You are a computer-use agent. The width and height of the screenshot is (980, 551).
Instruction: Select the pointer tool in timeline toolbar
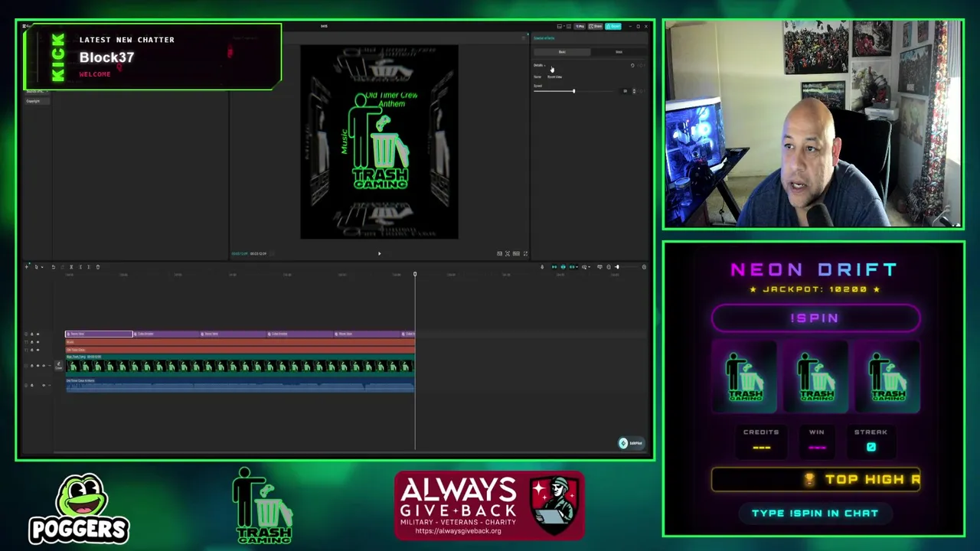pyautogui.click(x=36, y=267)
